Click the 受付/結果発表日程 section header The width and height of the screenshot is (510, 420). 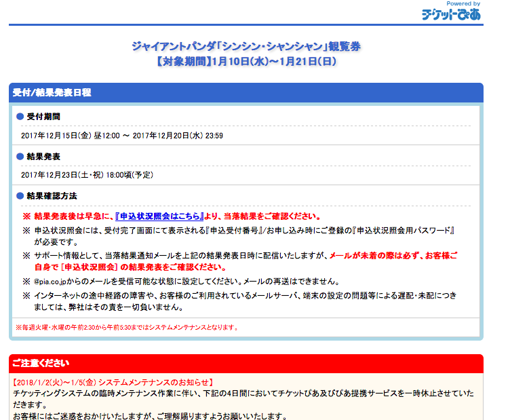coord(246,93)
